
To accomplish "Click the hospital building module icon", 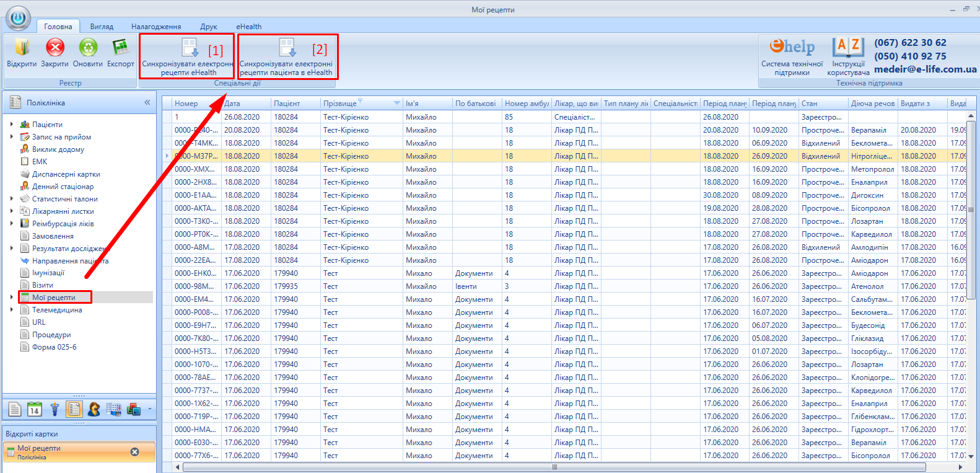I will pyautogui.click(x=114, y=409).
